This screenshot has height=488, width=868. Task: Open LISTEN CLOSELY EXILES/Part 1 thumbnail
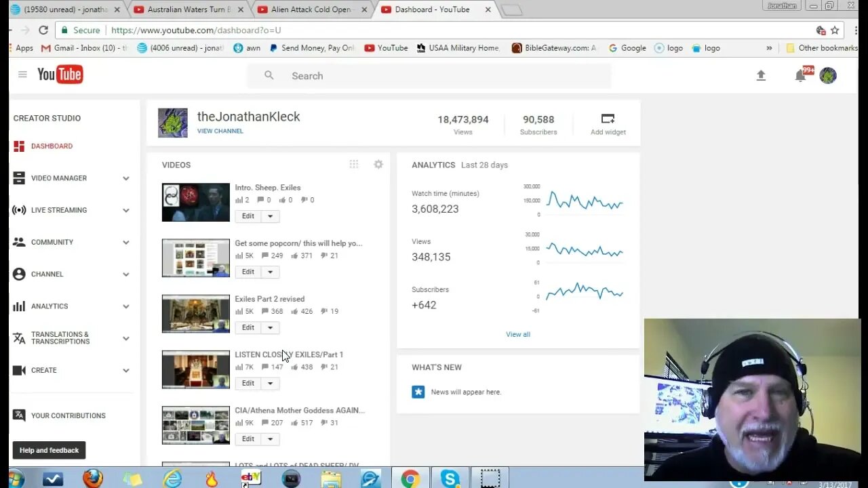[x=196, y=369]
